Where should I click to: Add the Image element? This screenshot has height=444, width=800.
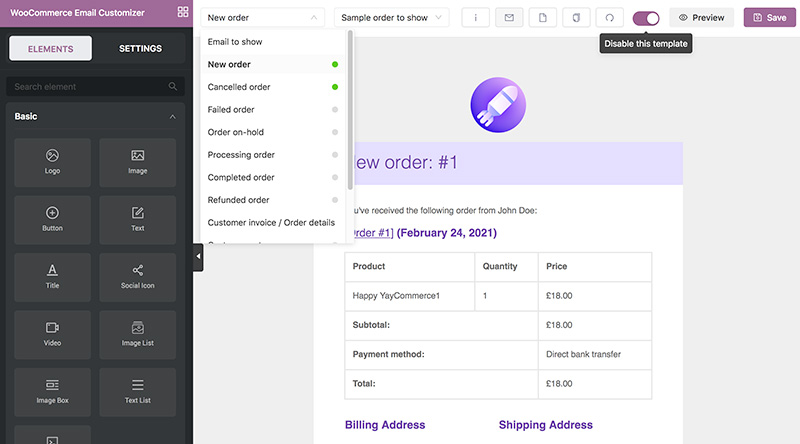coord(138,162)
